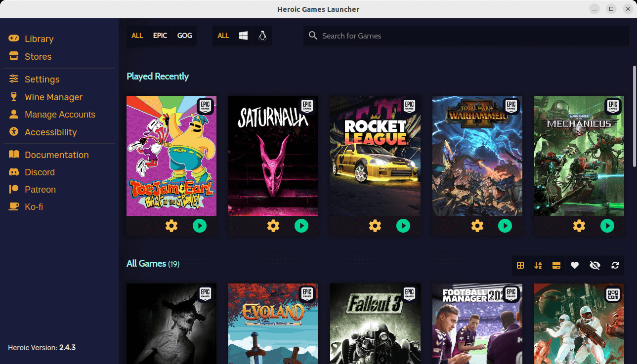Image resolution: width=637 pixels, height=364 pixels.
Task: Filter by Linux penguin icon
Action: [262, 36]
